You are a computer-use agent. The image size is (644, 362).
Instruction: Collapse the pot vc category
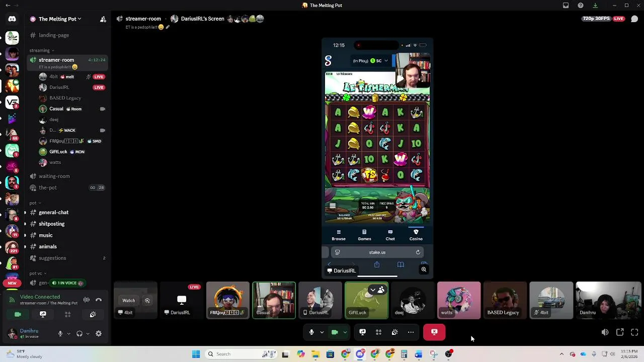pos(38,274)
